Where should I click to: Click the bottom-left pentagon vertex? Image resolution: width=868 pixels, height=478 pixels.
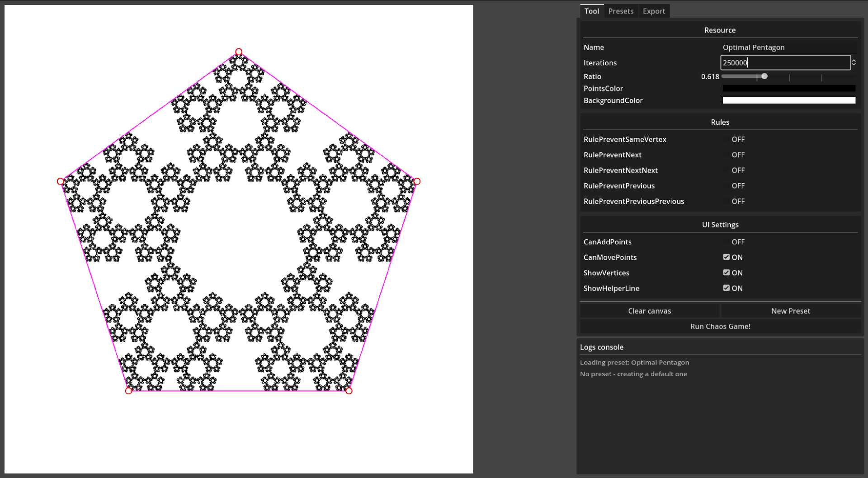pos(128,391)
